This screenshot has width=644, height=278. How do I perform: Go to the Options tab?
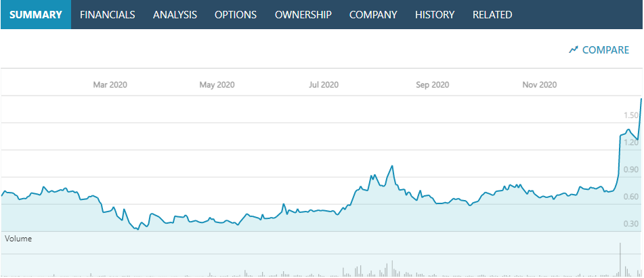pos(236,15)
